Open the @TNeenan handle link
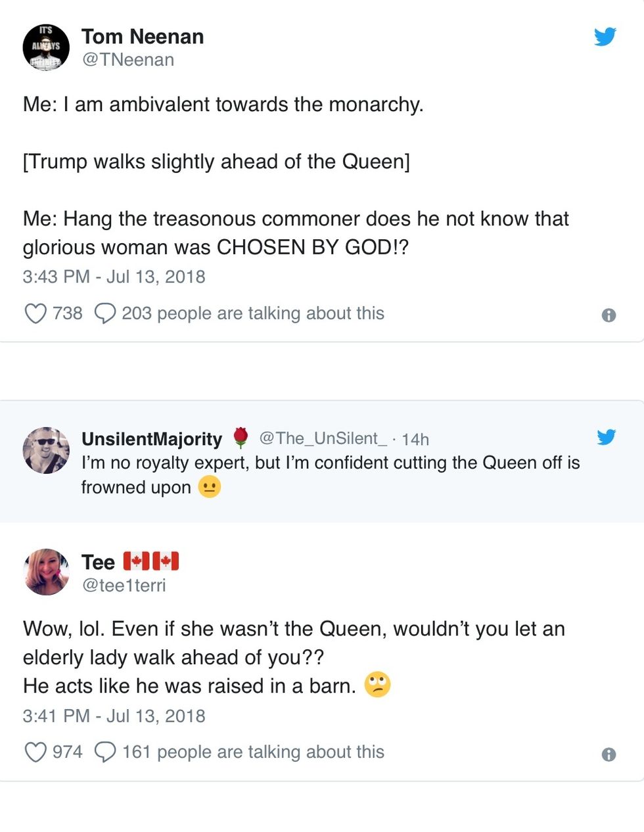The width and height of the screenshot is (644, 832). [x=128, y=60]
